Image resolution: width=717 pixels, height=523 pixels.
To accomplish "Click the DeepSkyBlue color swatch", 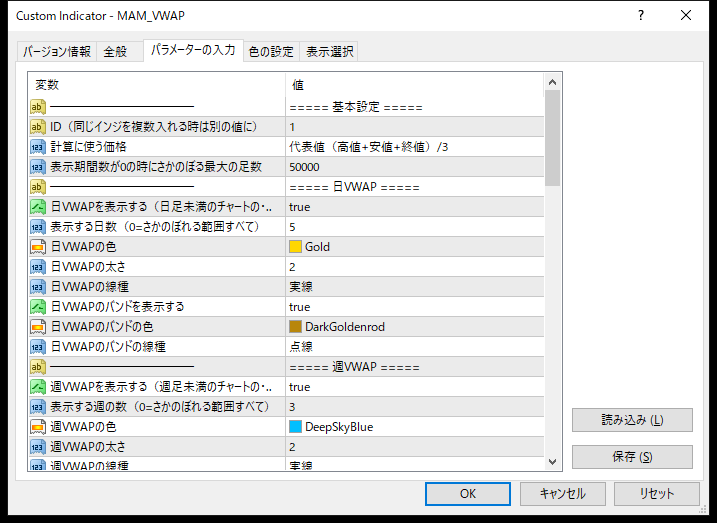I will (295, 427).
